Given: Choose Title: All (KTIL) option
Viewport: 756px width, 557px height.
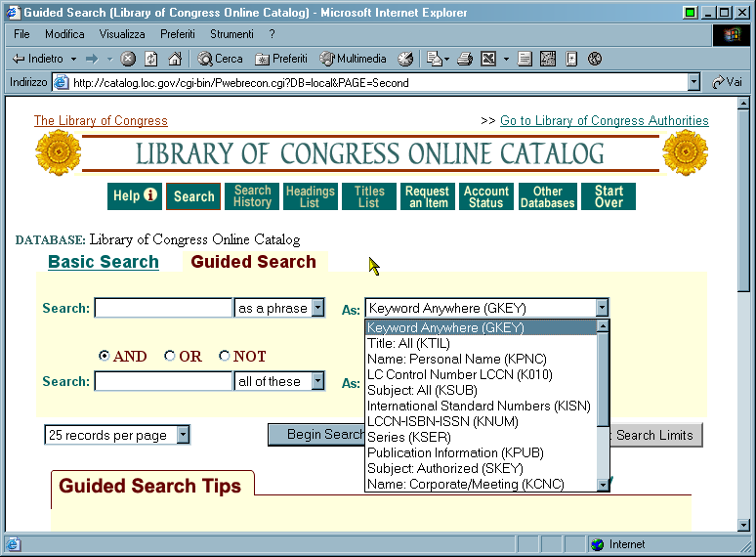Looking at the screenshot, I should [x=482, y=343].
